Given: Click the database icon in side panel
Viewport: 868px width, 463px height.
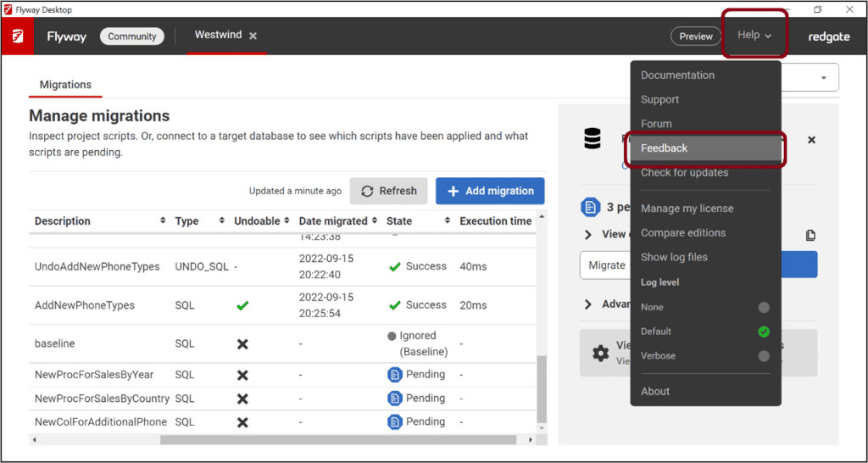Looking at the screenshot, I should 593,140.
